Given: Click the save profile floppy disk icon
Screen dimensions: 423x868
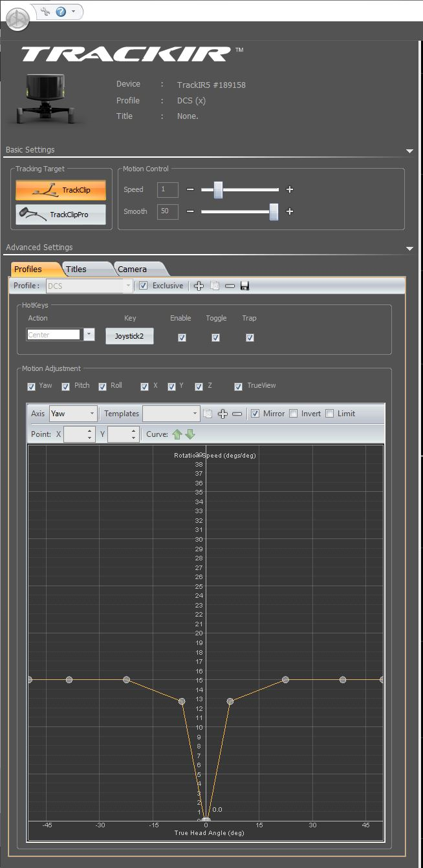Looking at the screenshot, I should click(x=244, y=286).
